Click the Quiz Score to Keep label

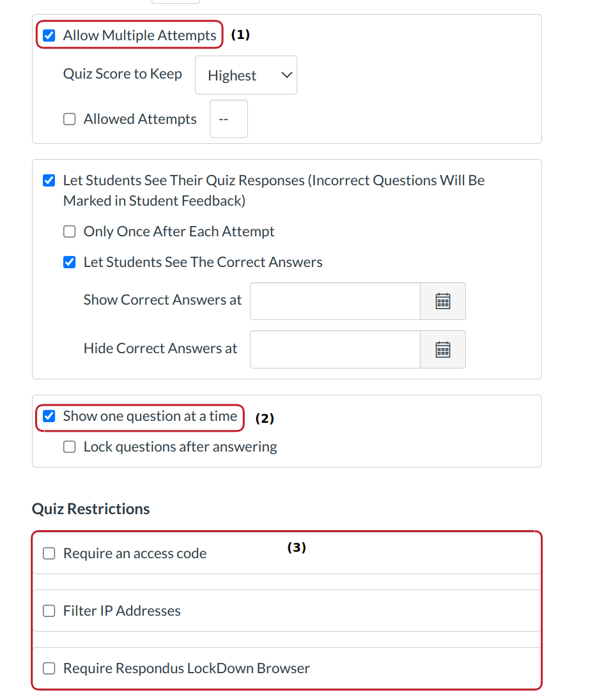pyautogui.click(x=122, y=74)
